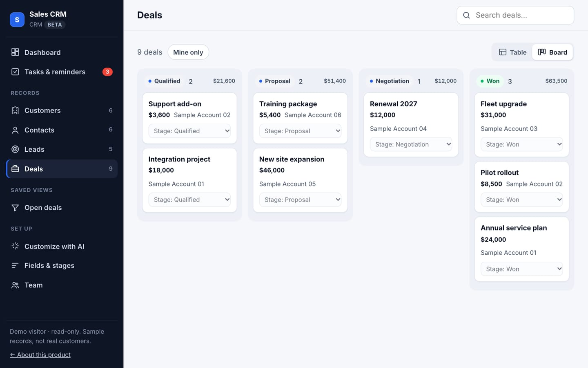
Task: Open the Open deals saved view
Action: click(x=62, y=208)
